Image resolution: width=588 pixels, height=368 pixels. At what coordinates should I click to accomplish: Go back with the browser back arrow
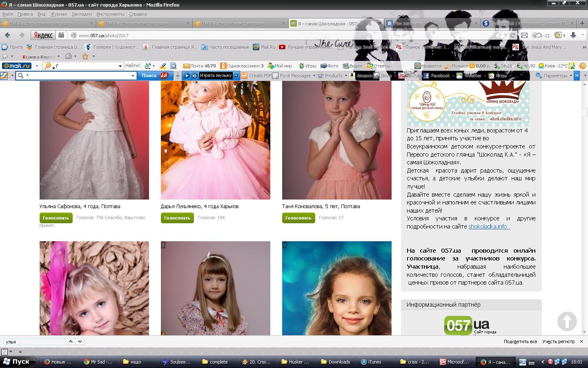pyautogui.click(x=7, y=35)
